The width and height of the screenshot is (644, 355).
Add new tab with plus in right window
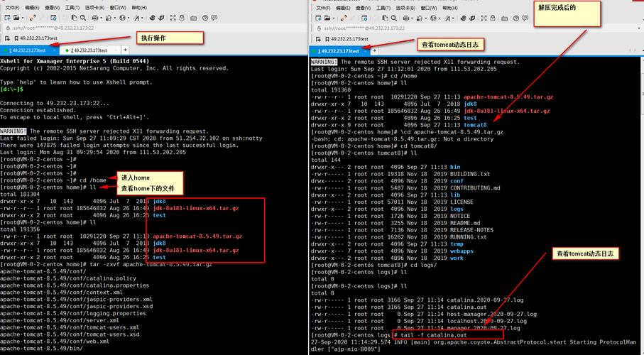[x=375, y=51]
